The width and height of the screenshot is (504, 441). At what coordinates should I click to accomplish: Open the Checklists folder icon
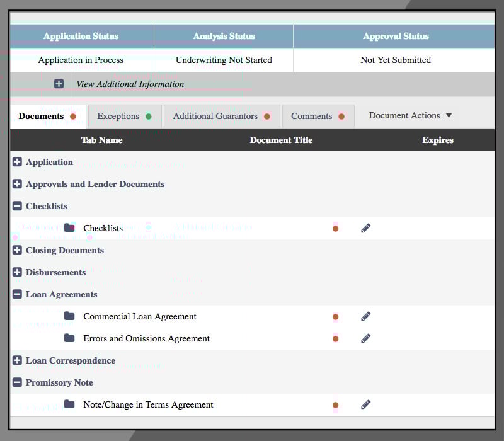click(69, 227)
